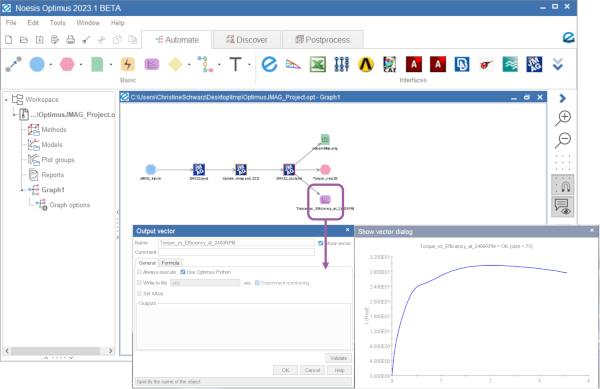Uncheck Use Optimus Python

tap(183, 272)
